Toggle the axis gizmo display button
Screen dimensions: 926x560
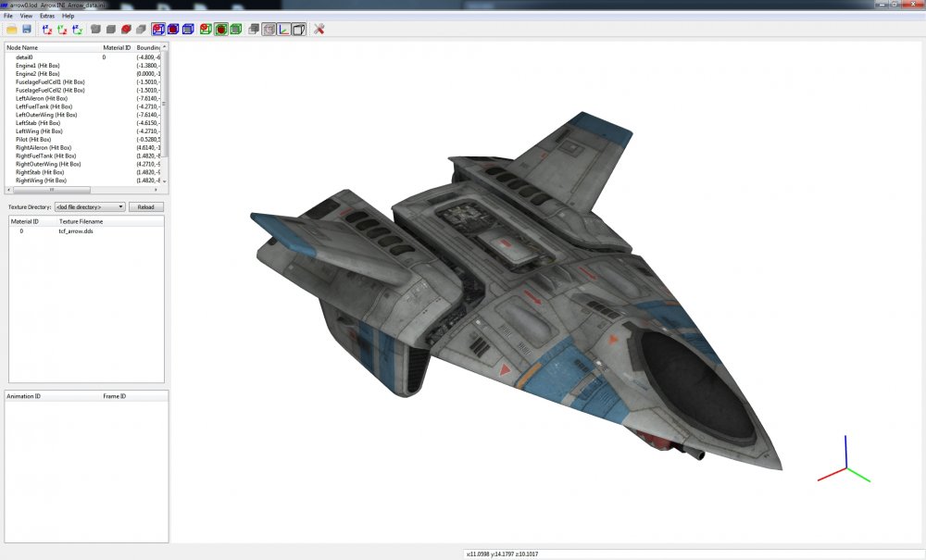[x=283, y=29]
